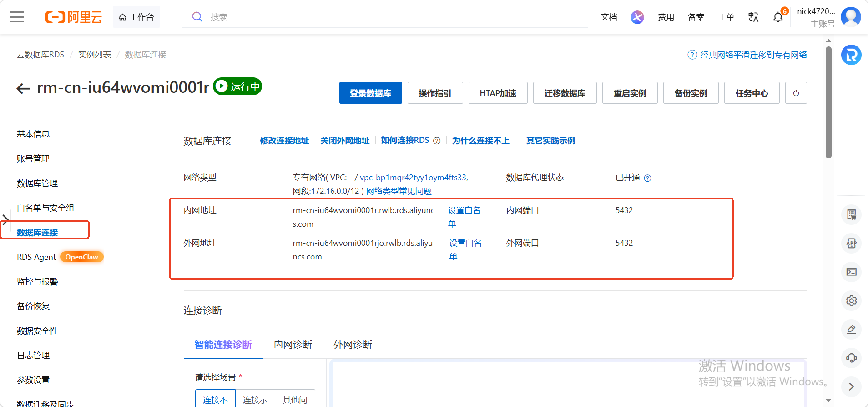Click help icon beside 已开通 status

tap(648, 178)
